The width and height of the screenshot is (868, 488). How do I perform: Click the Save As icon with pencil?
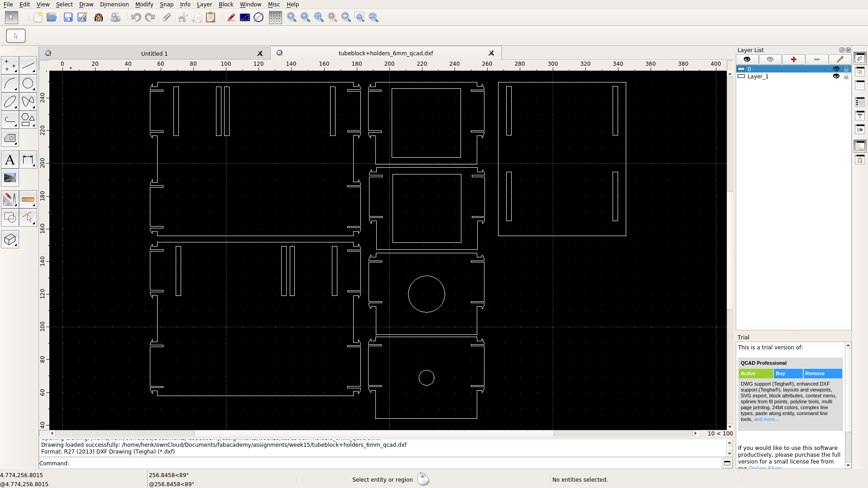coord(82,17)
